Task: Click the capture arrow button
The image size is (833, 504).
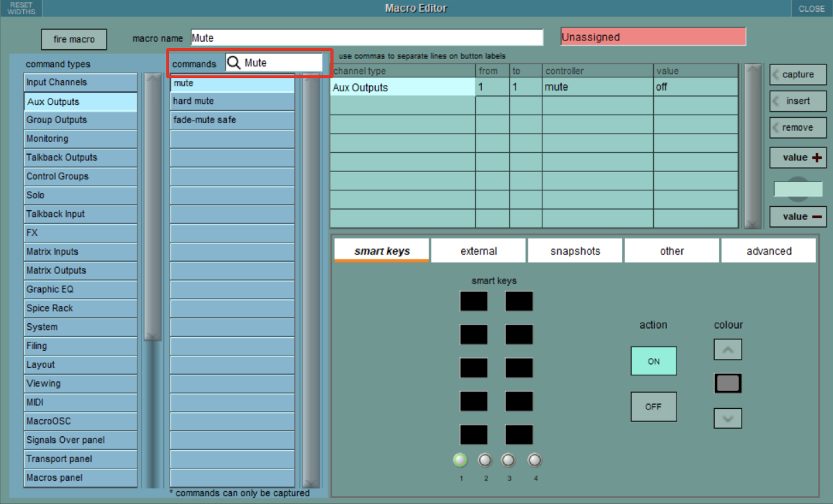Action: point(797,75)
